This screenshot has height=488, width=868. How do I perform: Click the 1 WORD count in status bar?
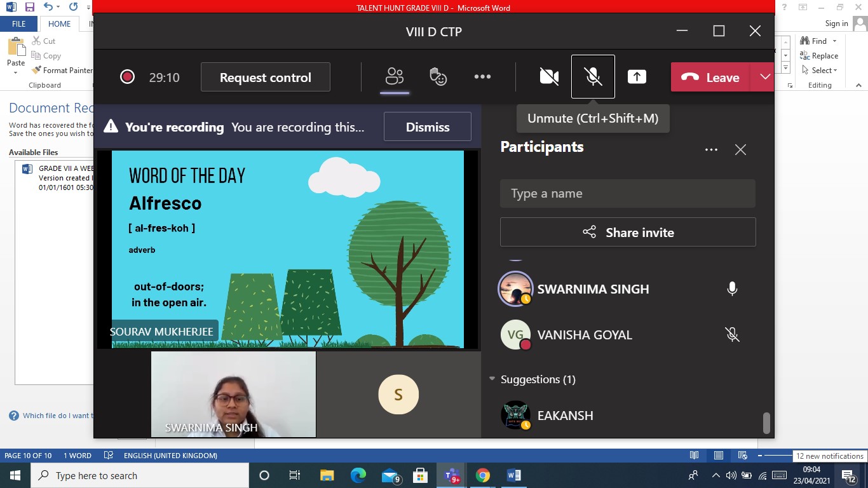click(77, 456)
